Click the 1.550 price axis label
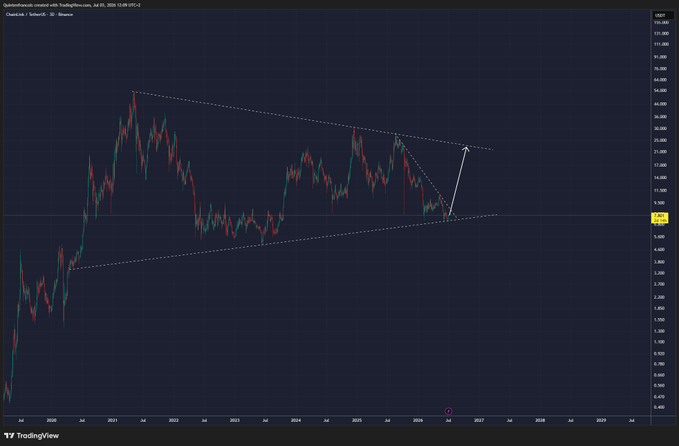 coord(660,320)
